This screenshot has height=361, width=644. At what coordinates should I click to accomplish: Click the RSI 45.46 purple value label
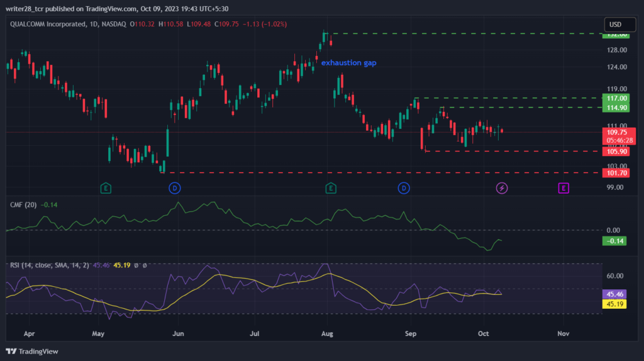[x=614, y=294]
